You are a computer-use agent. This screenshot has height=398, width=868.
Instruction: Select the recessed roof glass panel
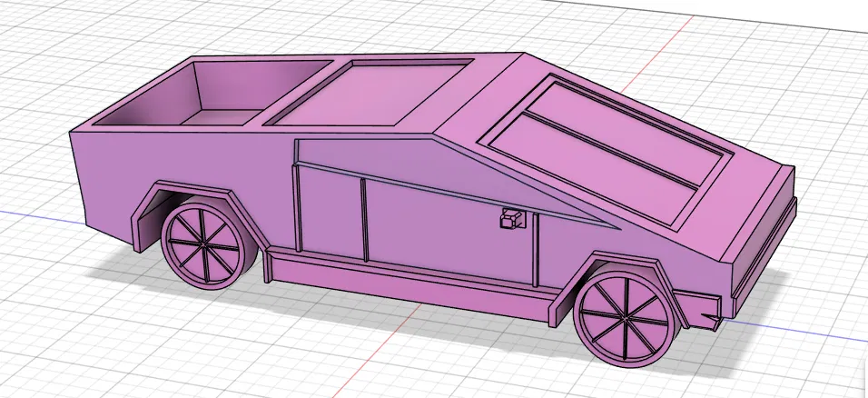pos(370,93)
